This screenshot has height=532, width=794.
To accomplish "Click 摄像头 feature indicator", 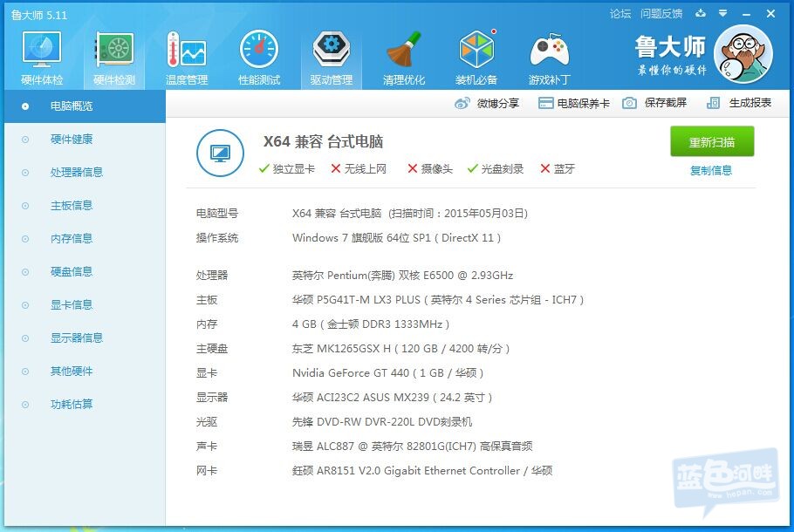I will [x=430, y=168].
